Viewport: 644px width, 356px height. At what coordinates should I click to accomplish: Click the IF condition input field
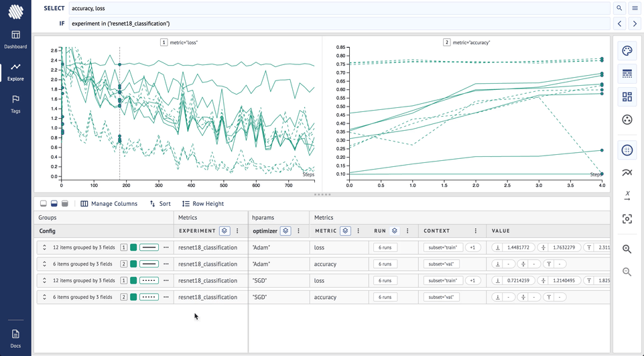[340, 23]
